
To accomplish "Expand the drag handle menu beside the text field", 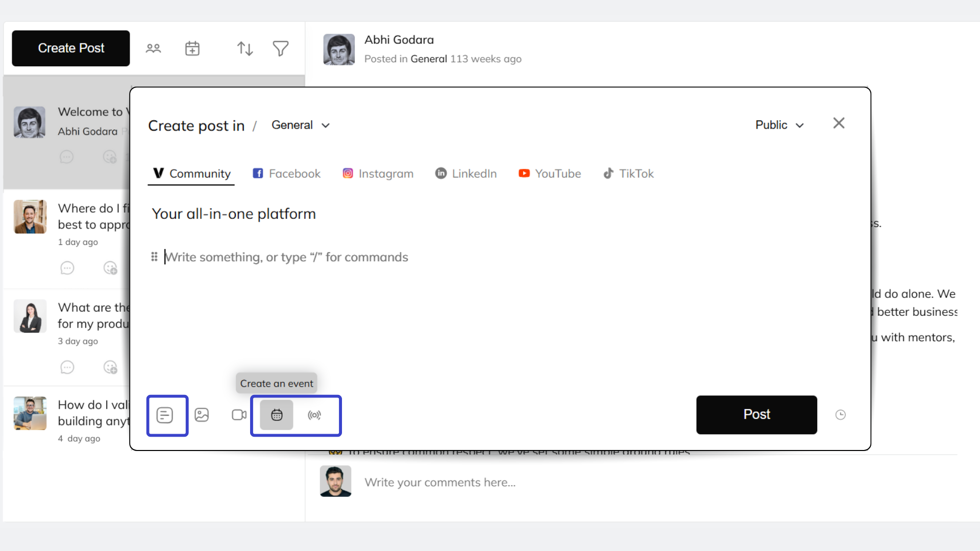I will pos(154,257).
